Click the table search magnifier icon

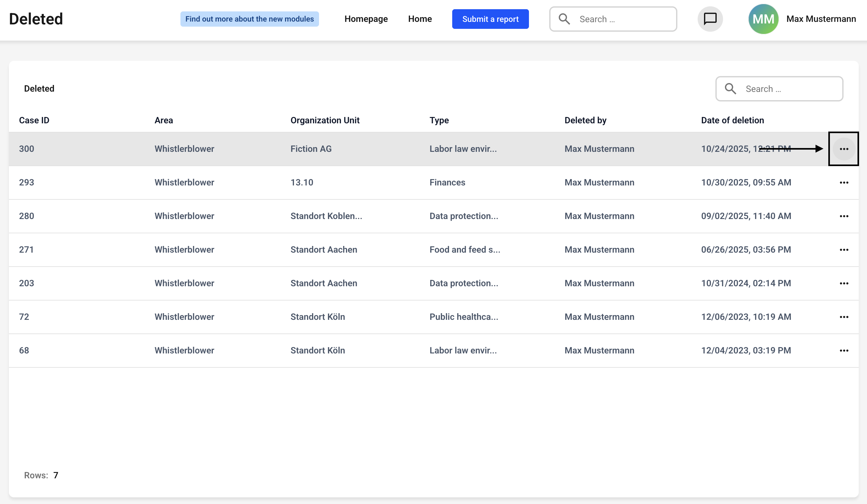click(730, 89)
